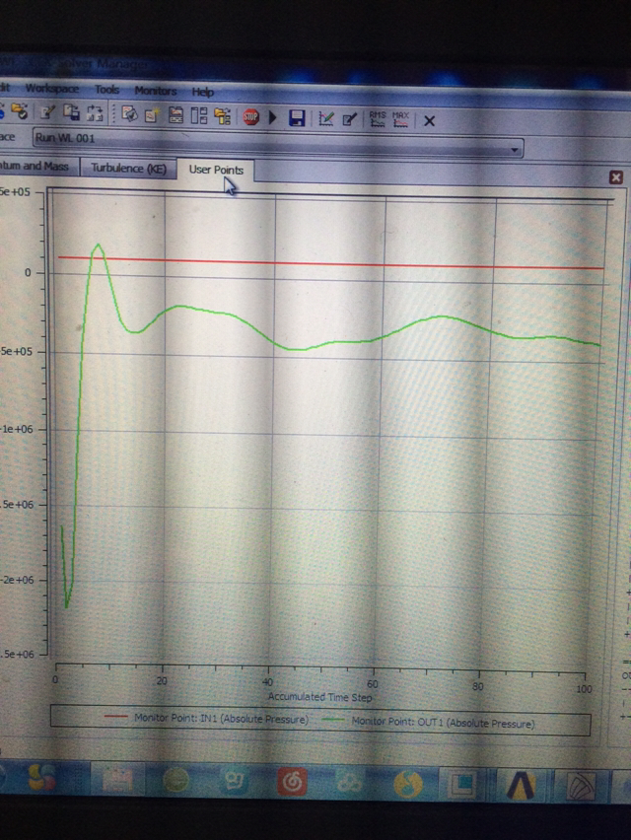The image size is (631, 840).
Task: Click the toggle layout panels icon
Action: pyautogui.click(x=199, y=115)
